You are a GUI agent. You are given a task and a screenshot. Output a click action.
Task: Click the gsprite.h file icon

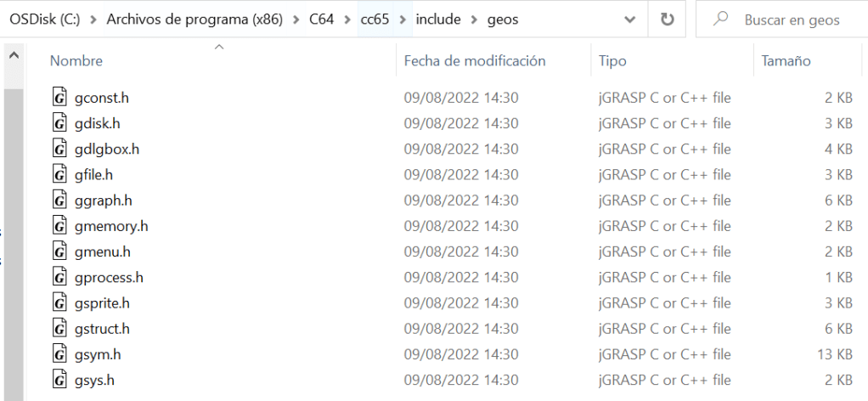pyautogui.click(x=59, y=303)
